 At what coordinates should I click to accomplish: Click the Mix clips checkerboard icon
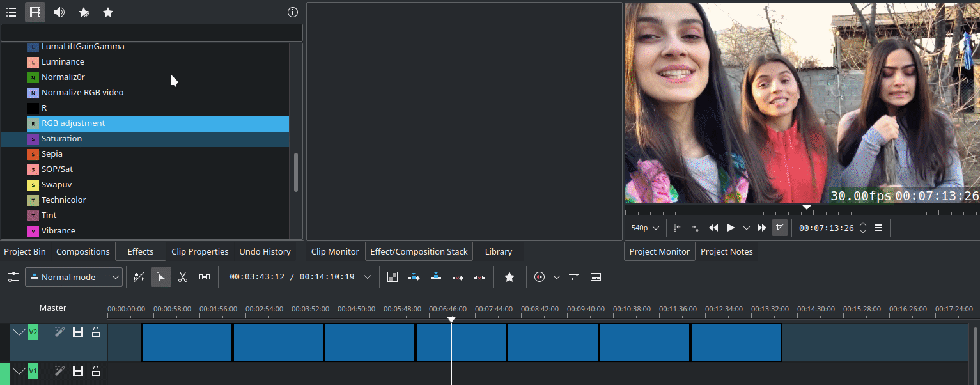pos(393,277)
